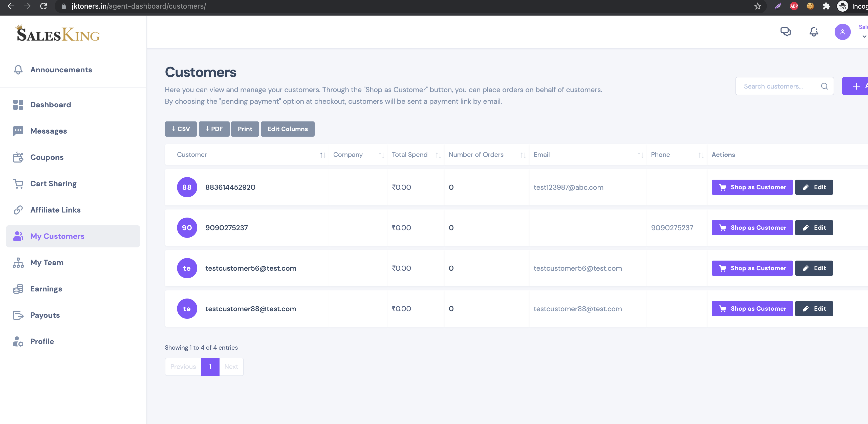Open Cart Sharing in sidebar
This screenshot has width=868, height=424.
53,184
